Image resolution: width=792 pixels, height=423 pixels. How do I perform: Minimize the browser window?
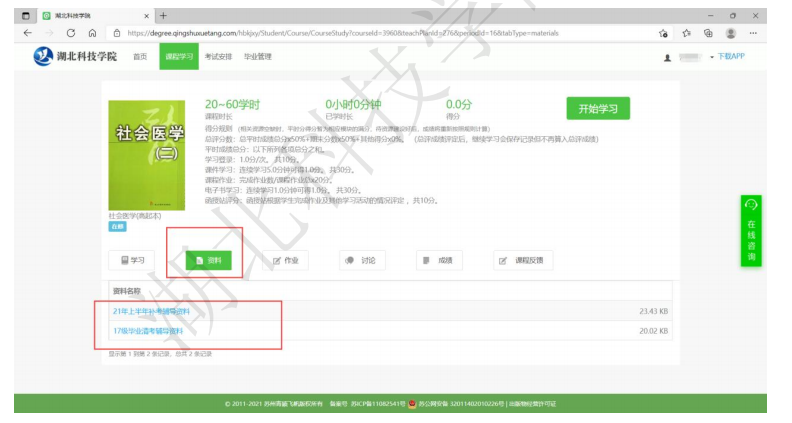coord(710,16)
